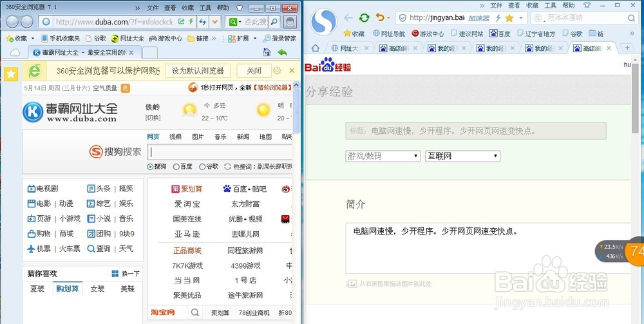Click the orange 74 speed ball widget
The image size is (644, 324).
pos(636,251)
